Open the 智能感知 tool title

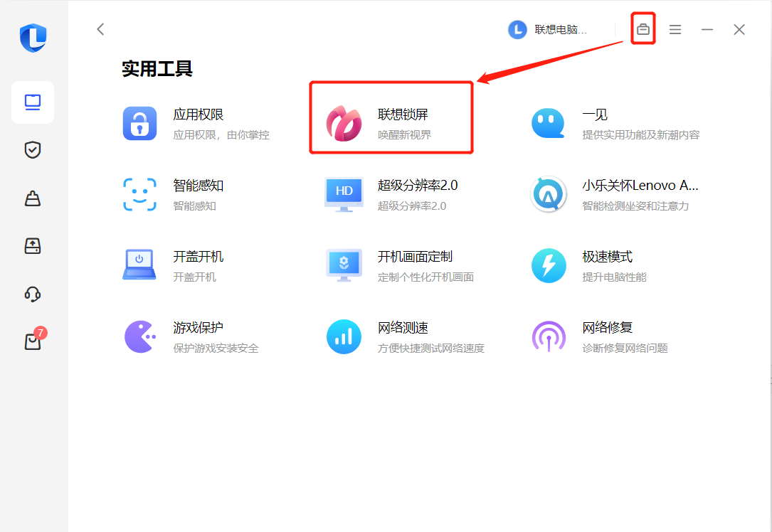pos(199,186)
